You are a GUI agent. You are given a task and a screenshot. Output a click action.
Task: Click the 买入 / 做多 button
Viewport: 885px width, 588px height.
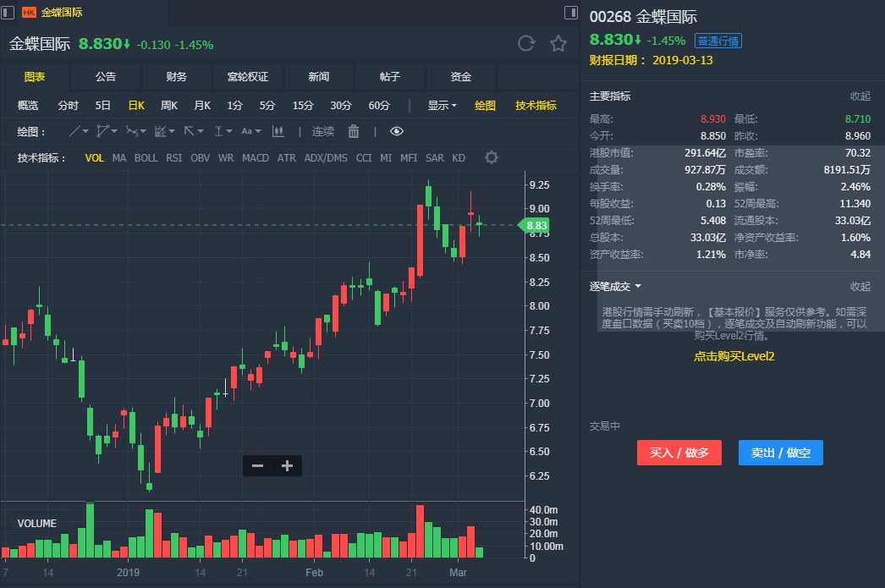679,453
